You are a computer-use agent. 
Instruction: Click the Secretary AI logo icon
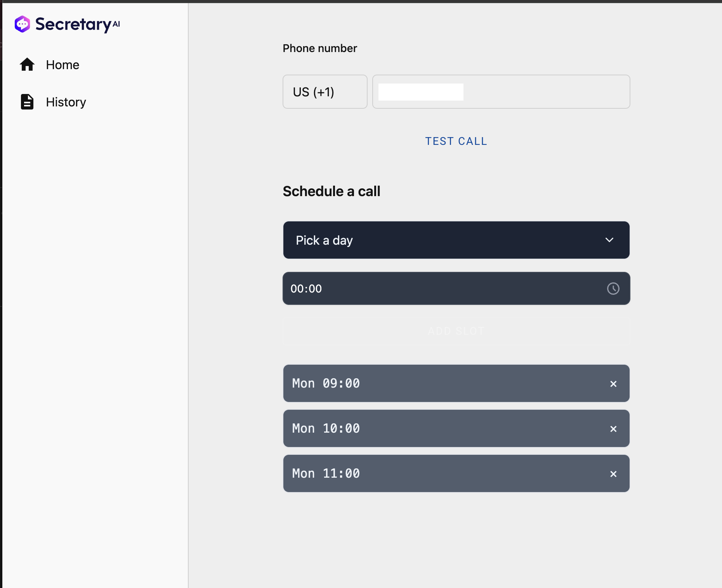coord(22,24)
